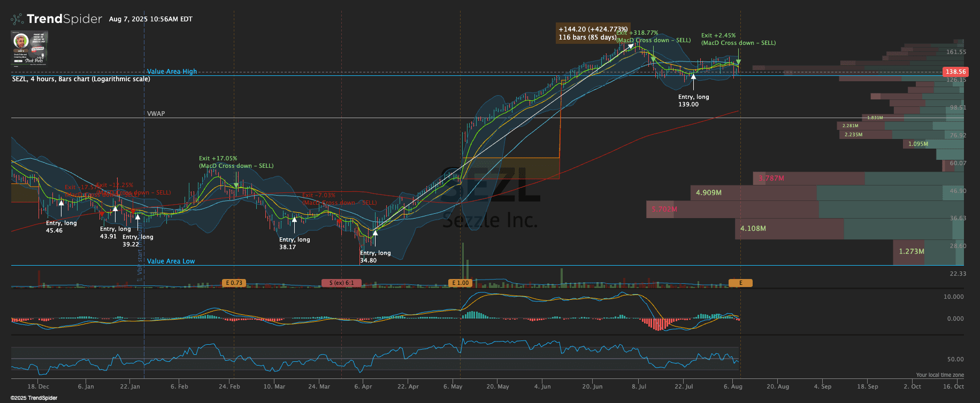980x403 pixels.
Task: Click the 161.55 price axis label
Action: [956, 52]
